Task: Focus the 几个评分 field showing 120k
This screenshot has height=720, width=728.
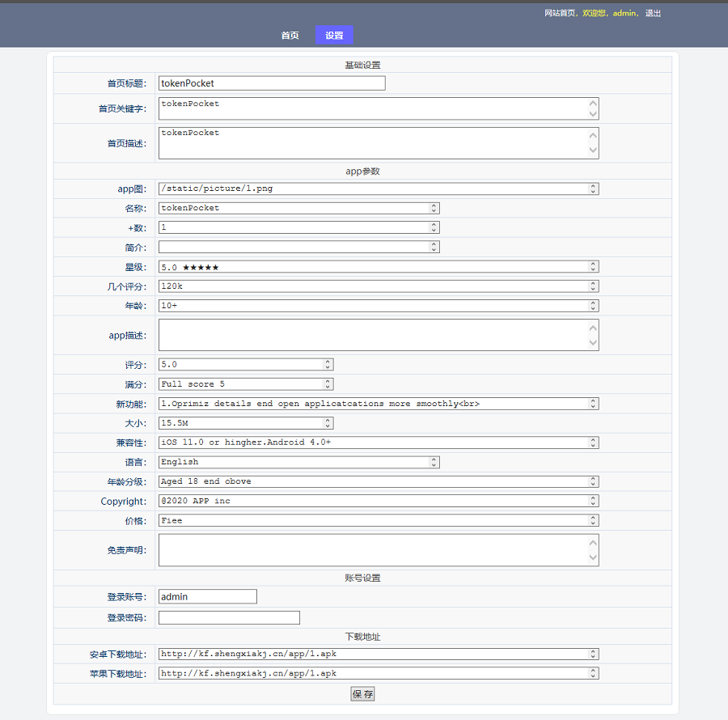Action: [x=379, y=286]
